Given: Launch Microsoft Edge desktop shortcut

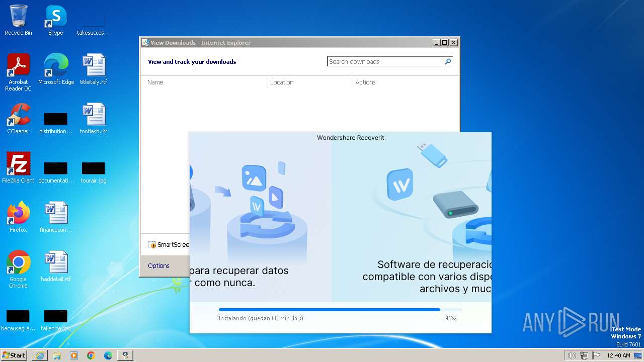Looking at the screenshot, I should click(x=56, y=69).
